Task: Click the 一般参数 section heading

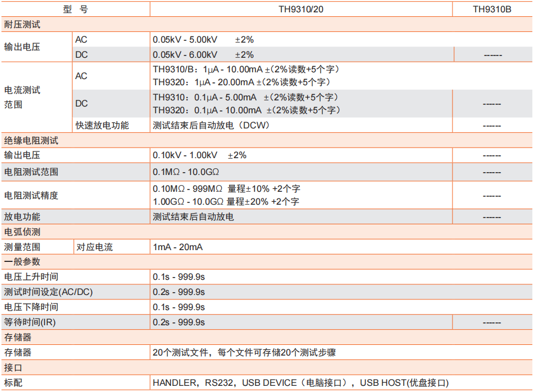Action: coord(22,262)
